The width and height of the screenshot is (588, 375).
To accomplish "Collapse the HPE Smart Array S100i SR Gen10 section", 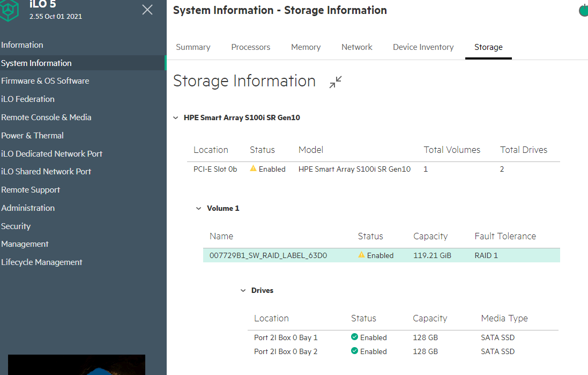I will click(x=176, y=117).
